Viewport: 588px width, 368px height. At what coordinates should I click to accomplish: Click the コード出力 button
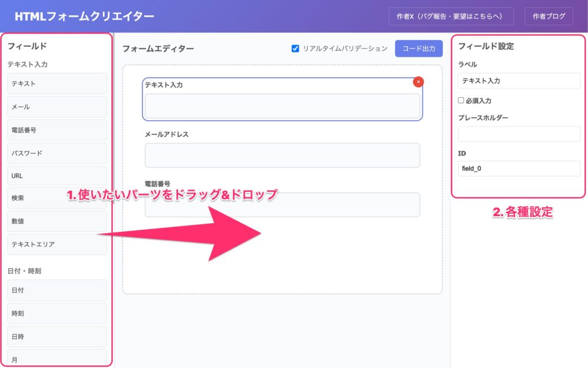[x=419, y=48]
